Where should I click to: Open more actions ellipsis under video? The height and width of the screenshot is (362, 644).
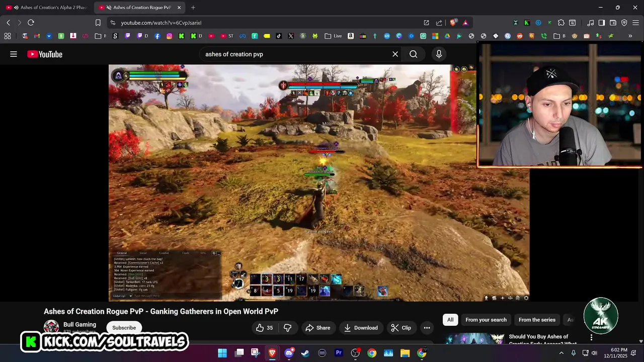pyautogui.click(x=427, y=328)
